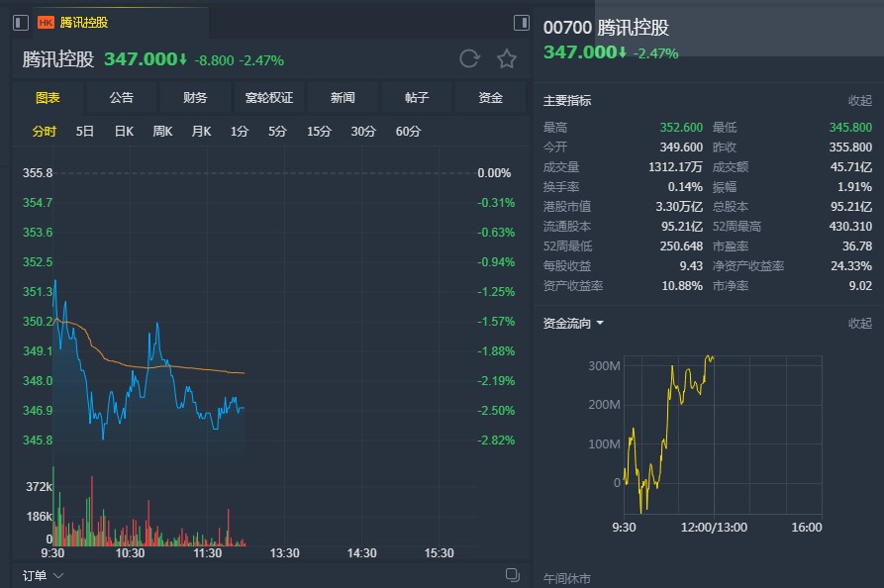Select the 日K chart period
Viewport: 884px width, 588px height.
(124, 132)
